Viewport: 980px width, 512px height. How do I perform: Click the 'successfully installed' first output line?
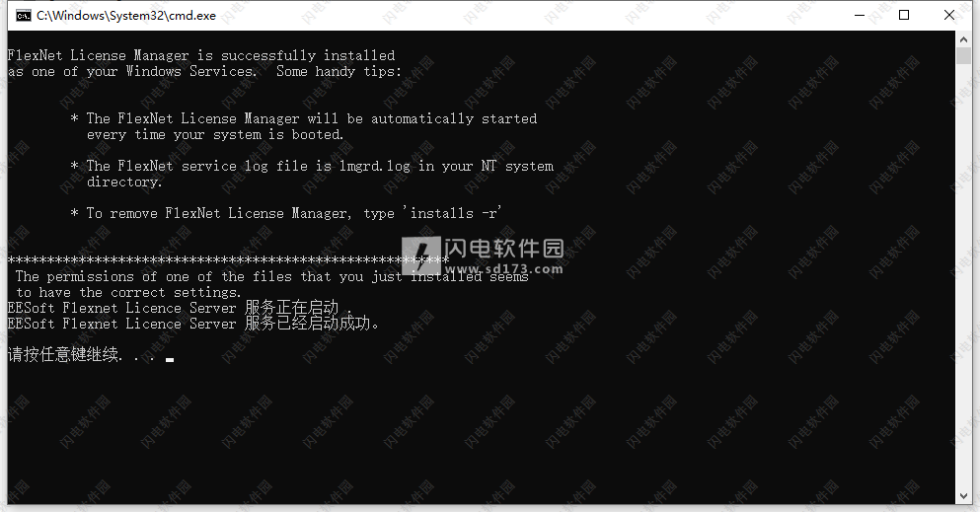tap(201, 55)
